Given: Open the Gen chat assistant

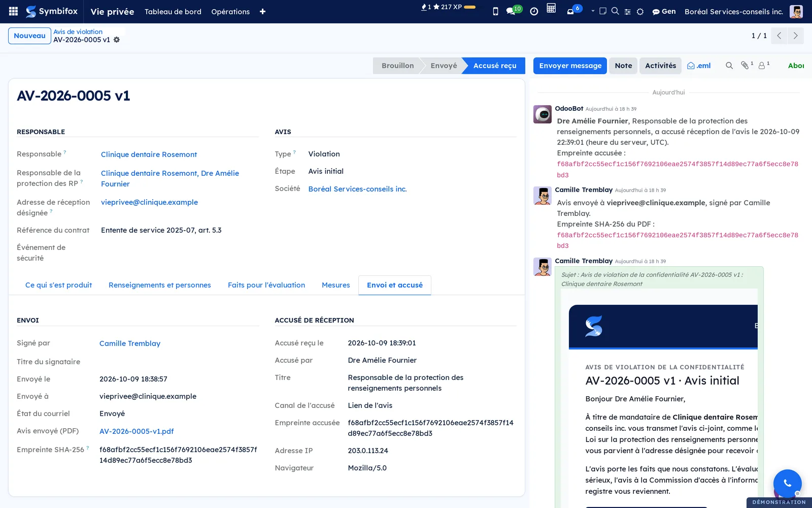Looking at the screenshot, I should pyautogui.click(x=664, y=11).
